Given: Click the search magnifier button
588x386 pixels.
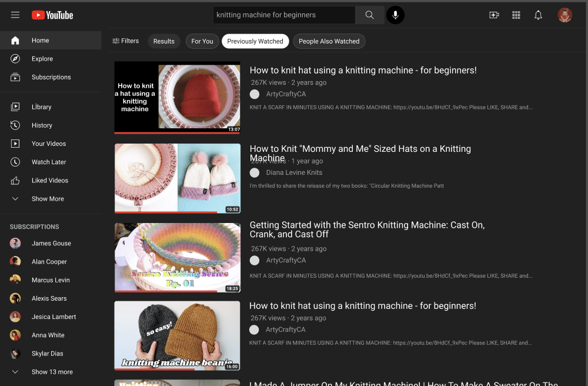Looking at the screenshot, I should [x=369, y=15].
